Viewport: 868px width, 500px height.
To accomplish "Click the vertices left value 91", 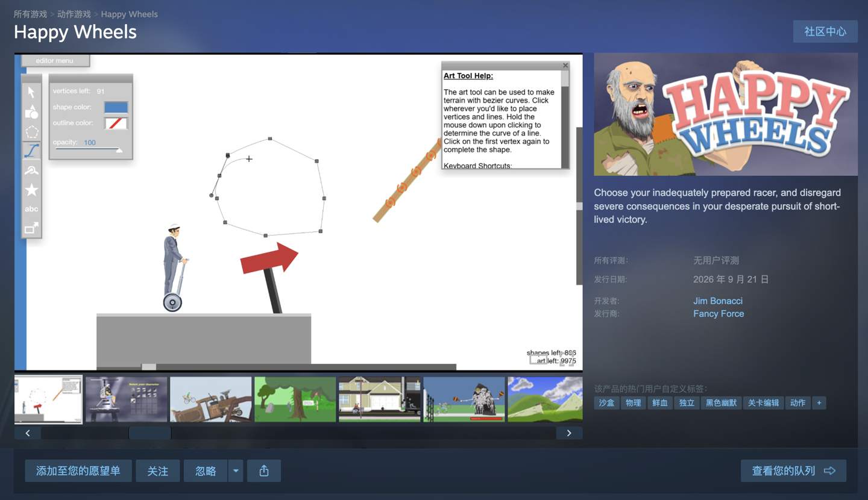I will tap(101, 92).
